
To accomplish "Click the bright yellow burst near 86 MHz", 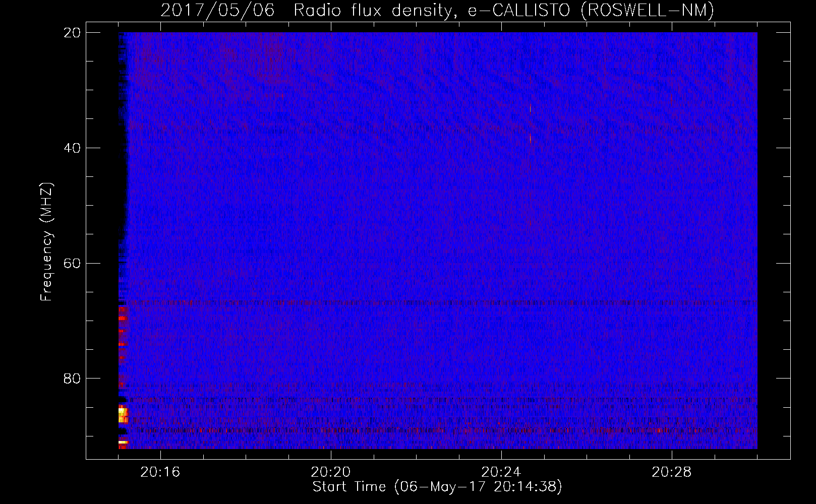I will [x=123, y=415].
